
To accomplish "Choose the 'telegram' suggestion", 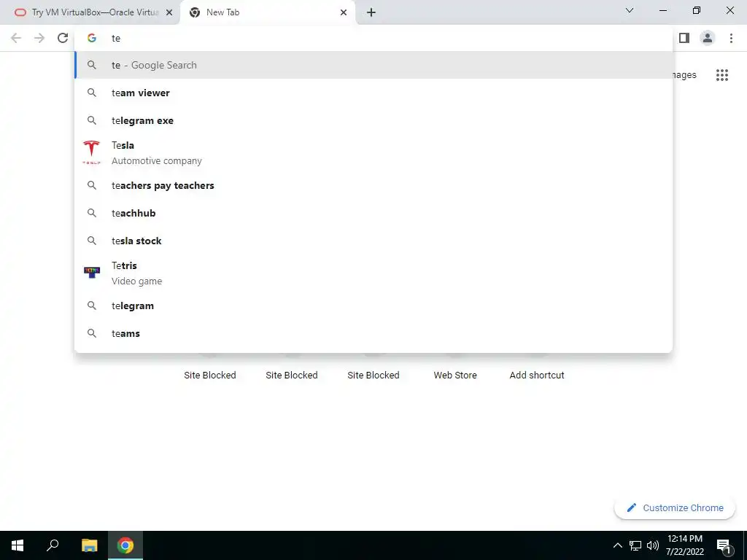I will coord(373,306).
